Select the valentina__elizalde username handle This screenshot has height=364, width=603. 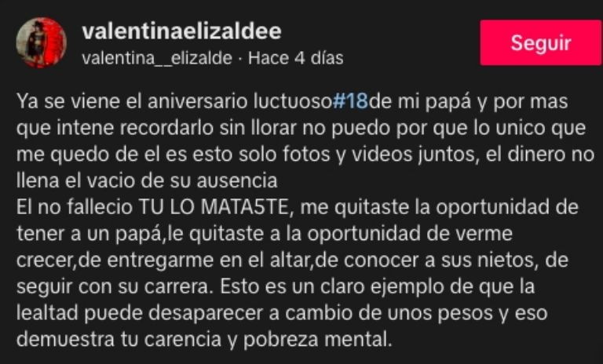tap(157, 58)
